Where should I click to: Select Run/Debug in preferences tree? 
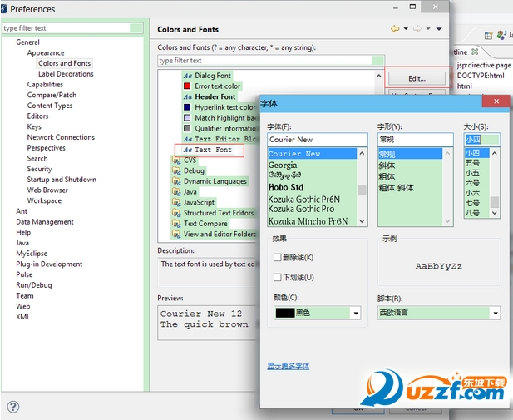(34, 285)
